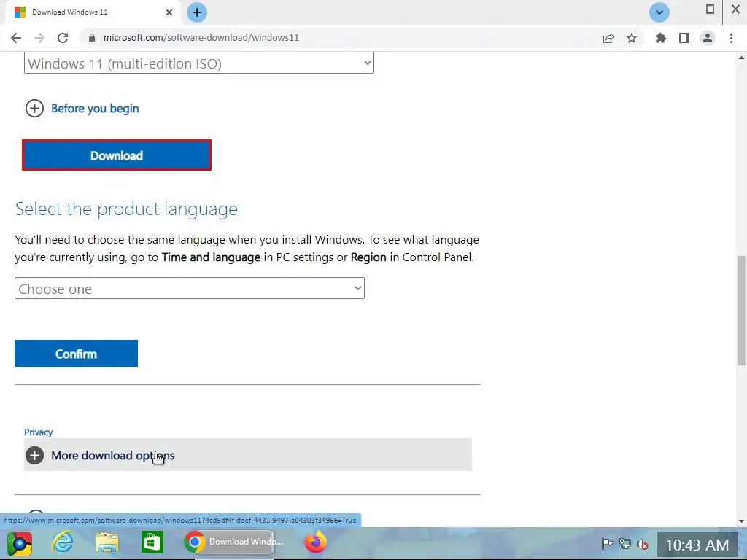This screenshot has height=560, width=747.
Task: Toggle the browser side panel
Action: coord(684,38)
